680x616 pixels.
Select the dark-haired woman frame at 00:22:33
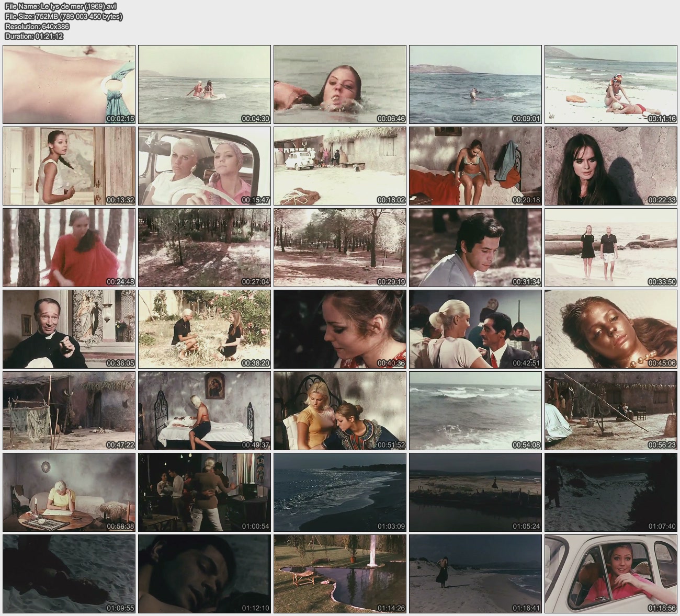611,166
